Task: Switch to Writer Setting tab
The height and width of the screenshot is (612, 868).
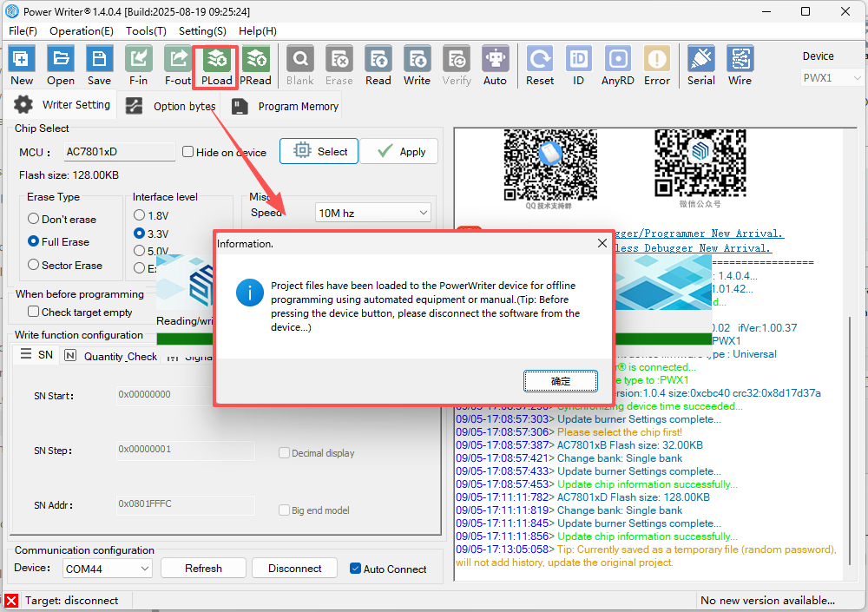Action: [62, 105]
